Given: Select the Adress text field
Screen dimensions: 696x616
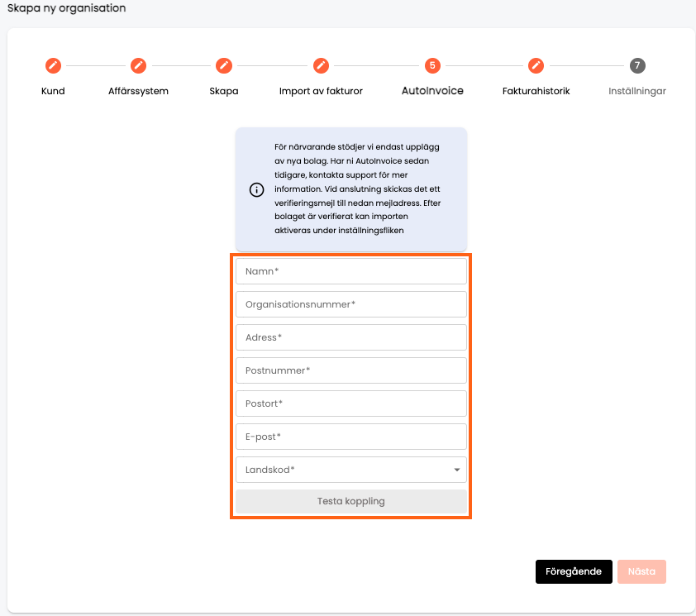Looking at the screenshot, I should pos(351,337).
